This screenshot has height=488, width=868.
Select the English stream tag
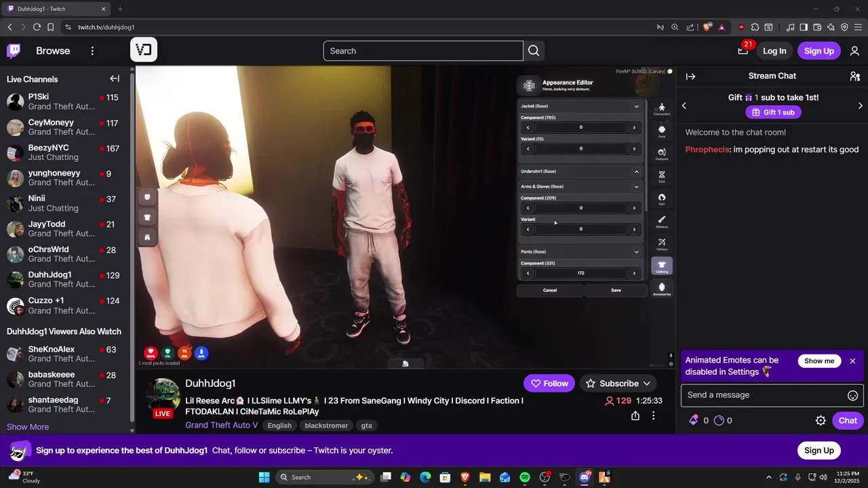279,426
